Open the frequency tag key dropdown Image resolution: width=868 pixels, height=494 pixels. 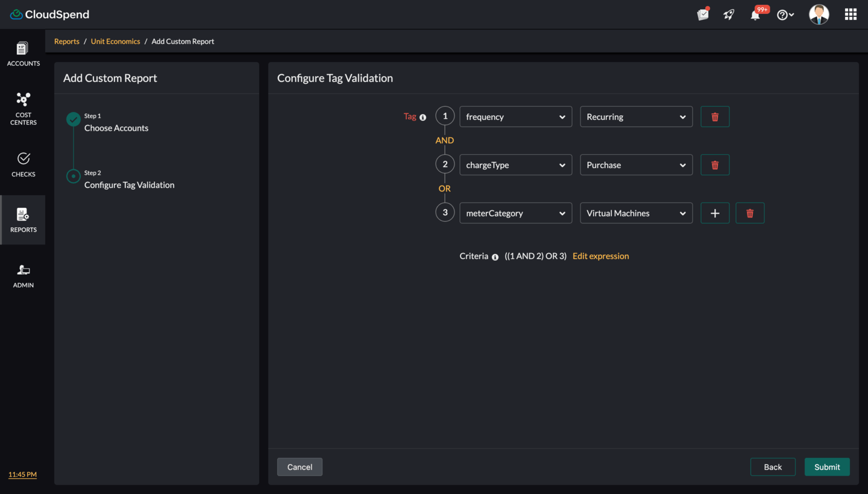click(515, 116)
